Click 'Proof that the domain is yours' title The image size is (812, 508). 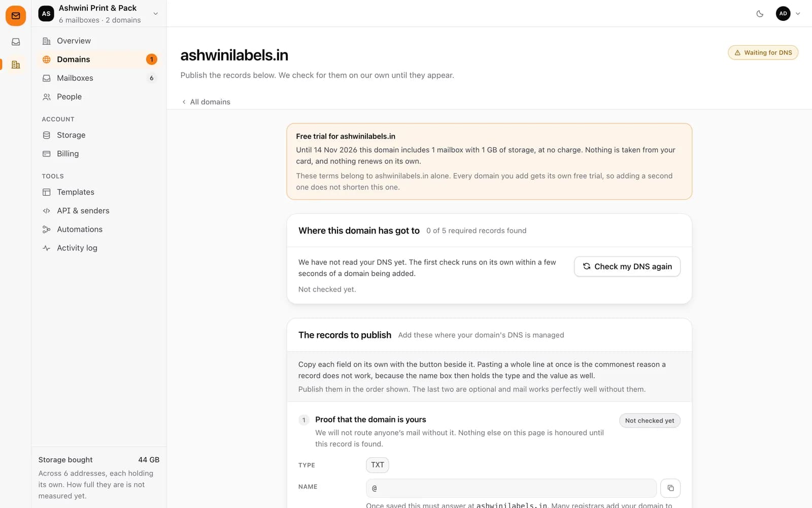[370, 420]
